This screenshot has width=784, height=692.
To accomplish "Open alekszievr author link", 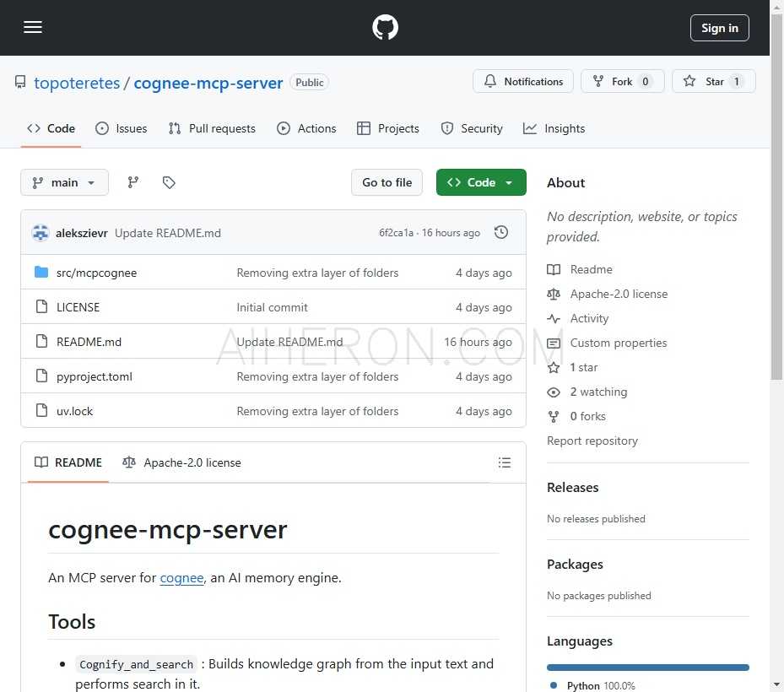I will click(x=82, y=233).
